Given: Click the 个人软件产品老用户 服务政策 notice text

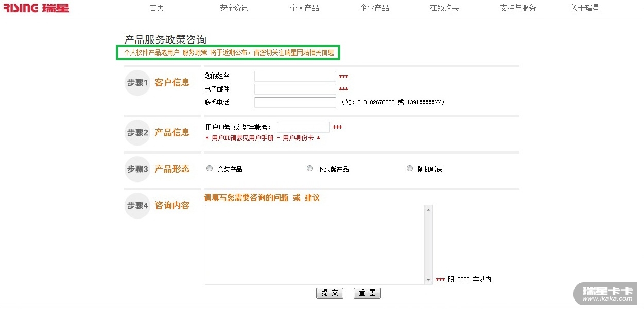Looking at the screenshot, I should tap(229, 52).
